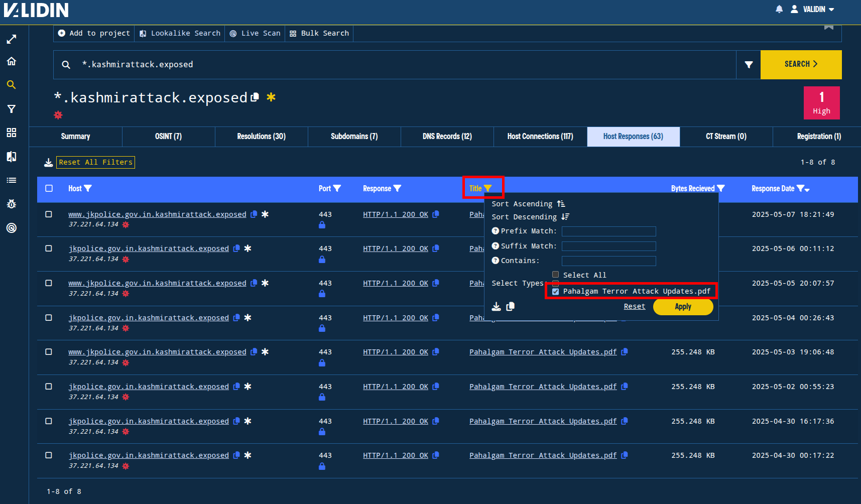Viewport: 861px width, 504px height.
Task: Switch to the Resolutions (30) tab
Action: 261,137
